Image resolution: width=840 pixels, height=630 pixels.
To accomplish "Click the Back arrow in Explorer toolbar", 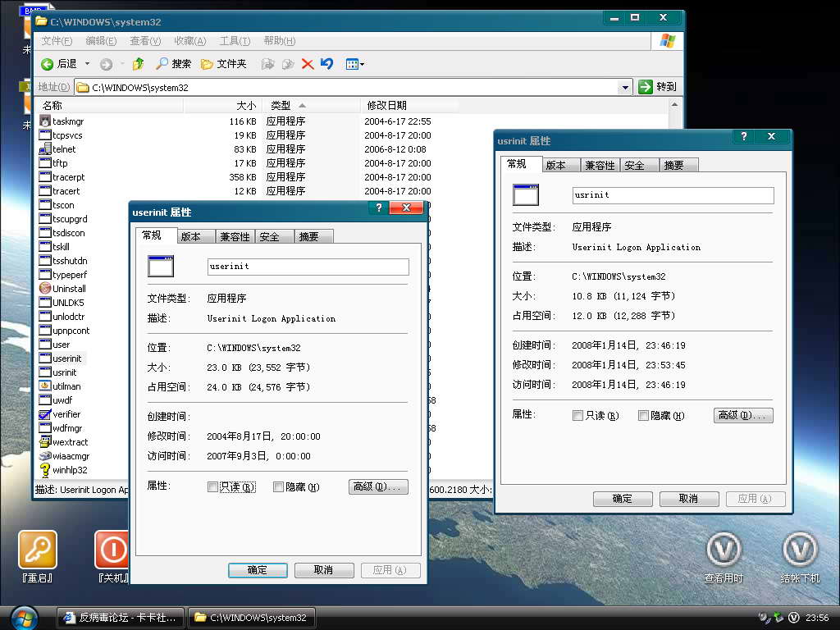I will click(48, 64).
